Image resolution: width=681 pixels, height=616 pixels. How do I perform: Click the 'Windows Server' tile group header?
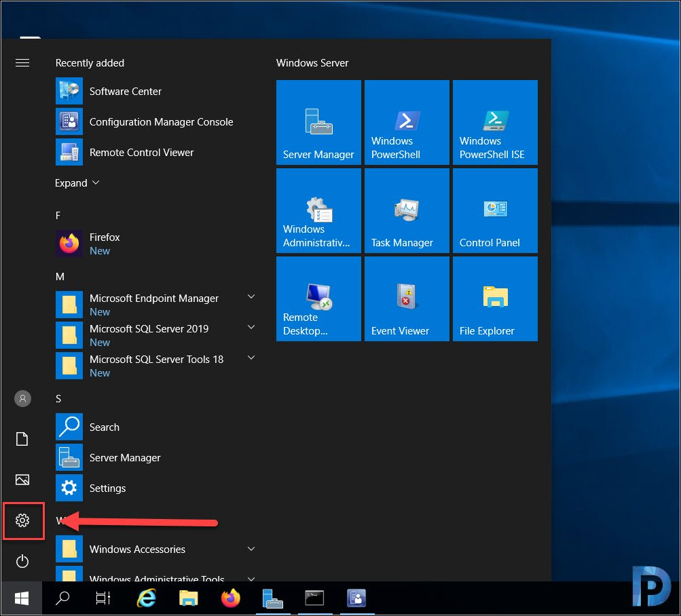pyautogui.click(x=312, y=63)
